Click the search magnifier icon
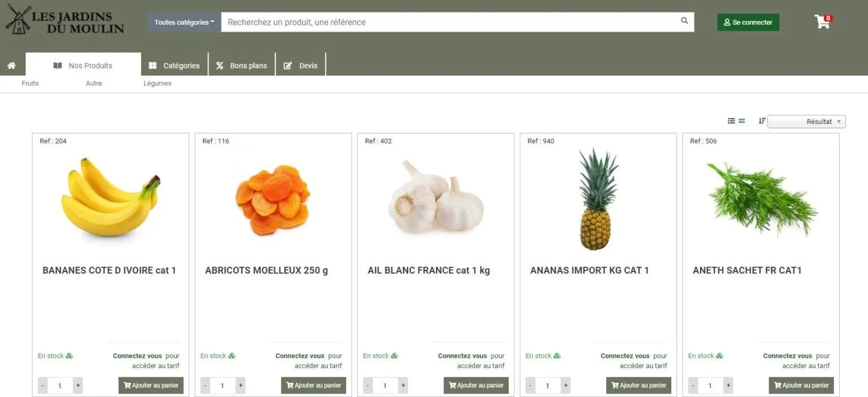The height and width of the screenshot is (397, 868). (684, 21)
